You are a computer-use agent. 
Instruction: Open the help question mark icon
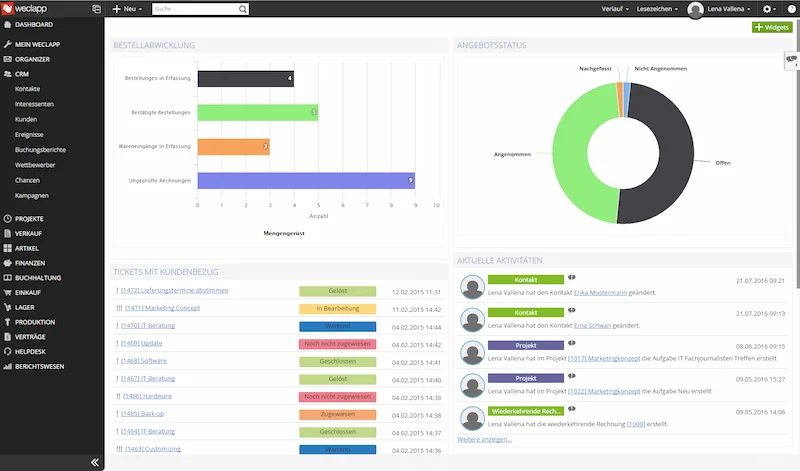[x=791, y=8]
